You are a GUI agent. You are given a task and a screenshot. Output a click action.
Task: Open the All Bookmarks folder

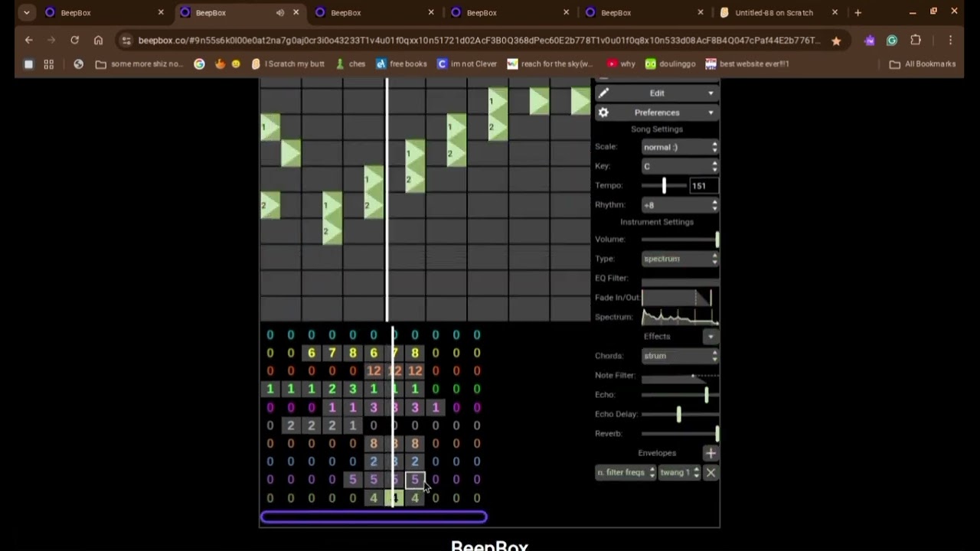click(x=923, y=64)
